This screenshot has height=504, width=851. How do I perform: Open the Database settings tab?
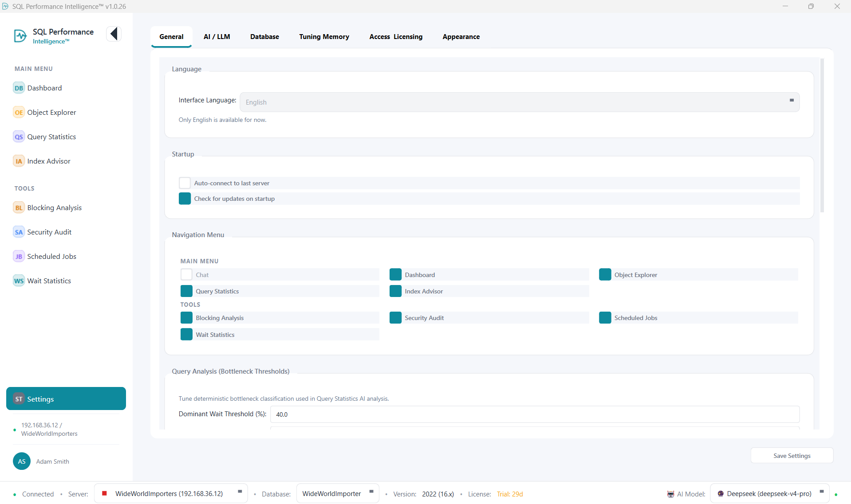264,37
